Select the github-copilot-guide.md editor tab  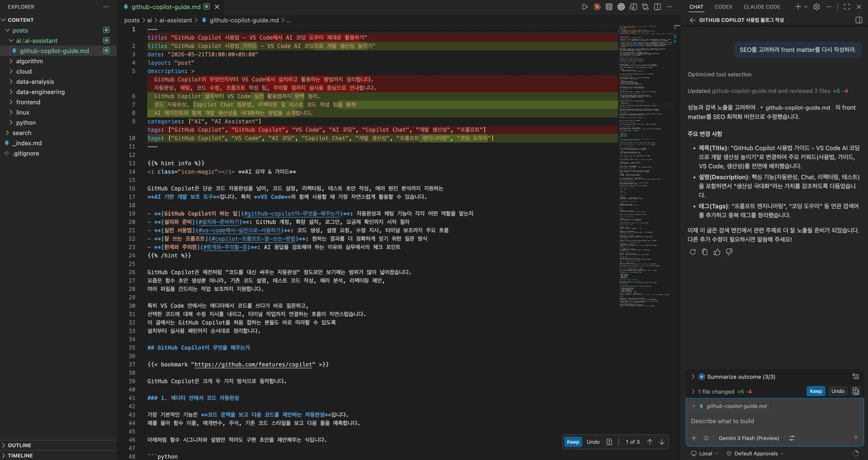pyautogui.click(x=166, y=7)
